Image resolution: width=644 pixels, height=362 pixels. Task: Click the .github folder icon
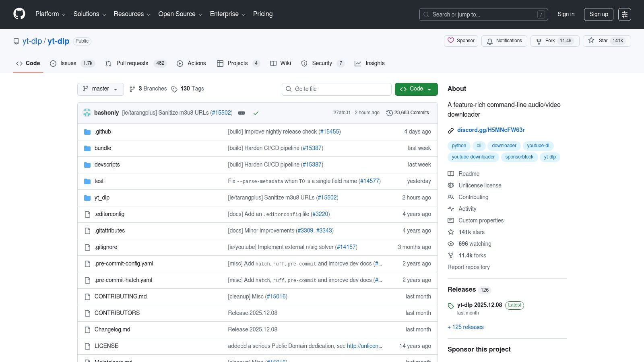pos(87,132)
